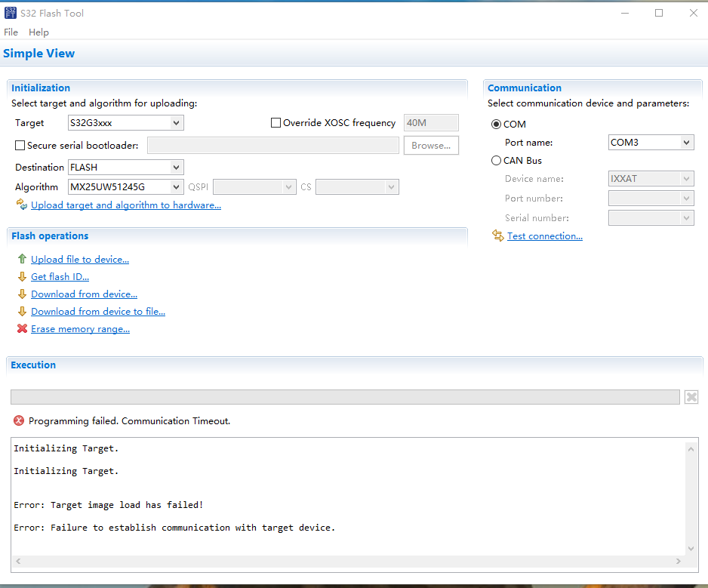Click the log scrollbar down arrow
The height and width of the screenshot is (588, 708).
(691, 550)
